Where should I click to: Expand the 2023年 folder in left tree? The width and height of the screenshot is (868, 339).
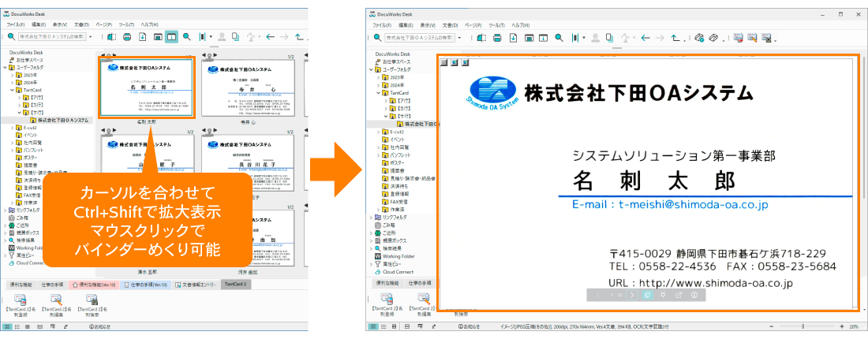(x=10, y=75)
